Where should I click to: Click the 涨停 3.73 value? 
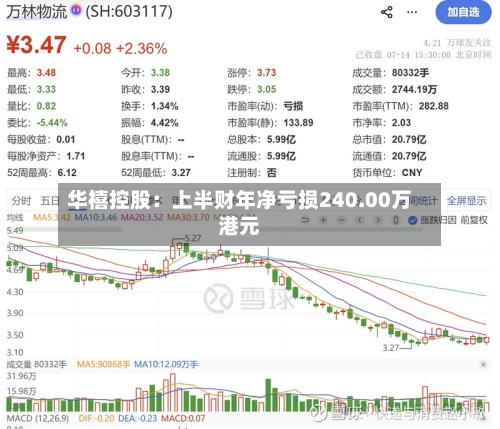click(x=267, y=73)
